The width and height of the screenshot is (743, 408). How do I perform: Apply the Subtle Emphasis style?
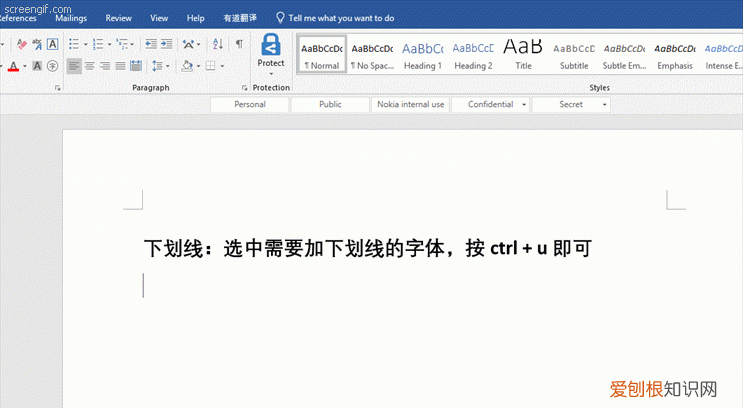[x=624, y=54]
